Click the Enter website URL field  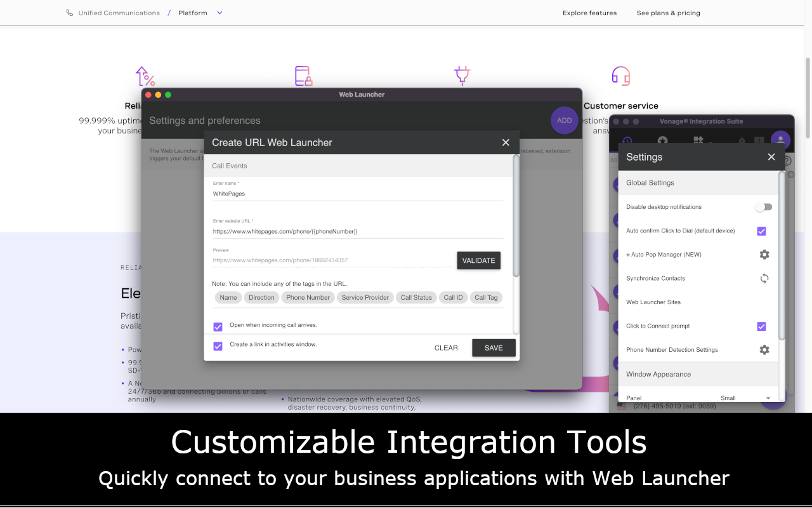(358, 232)
